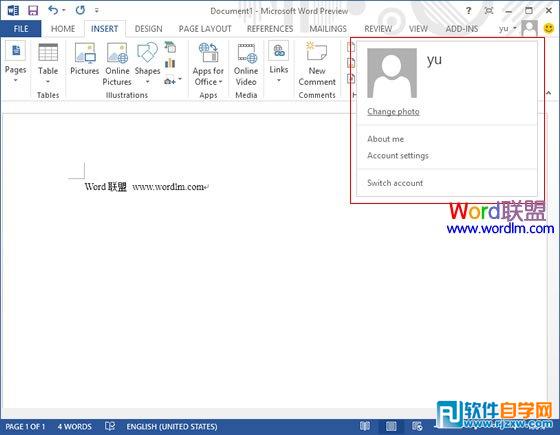Open Account settings in user menu
This screenshot has width=560, height=435.
398,156
